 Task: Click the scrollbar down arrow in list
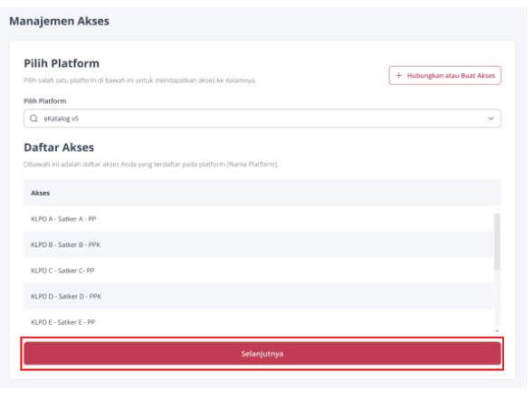click(x=498, y=331)
